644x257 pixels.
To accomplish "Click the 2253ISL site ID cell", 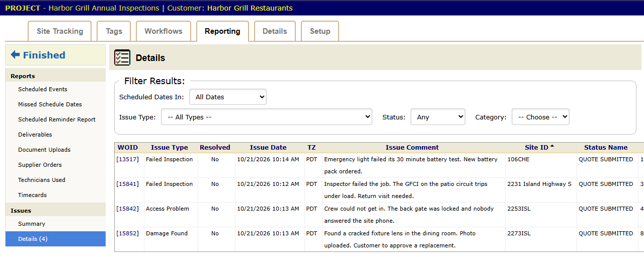I will [x=519, y=209].
